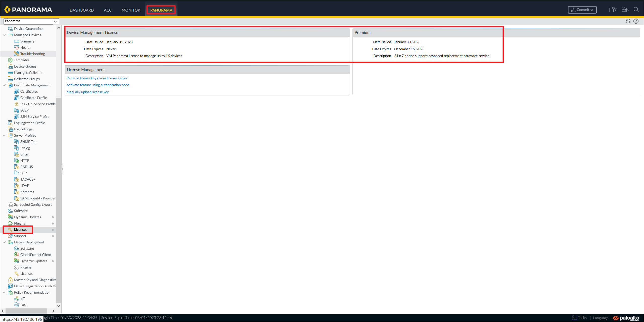Click the Licenses key icon highlighted in sidebar

tap(10, 230)
